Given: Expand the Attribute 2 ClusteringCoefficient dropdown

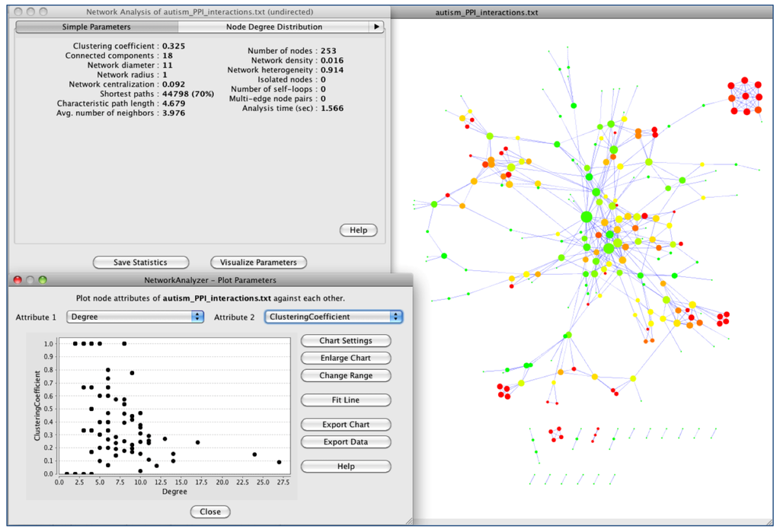Looking at the screenshot, I should point(333,317).
